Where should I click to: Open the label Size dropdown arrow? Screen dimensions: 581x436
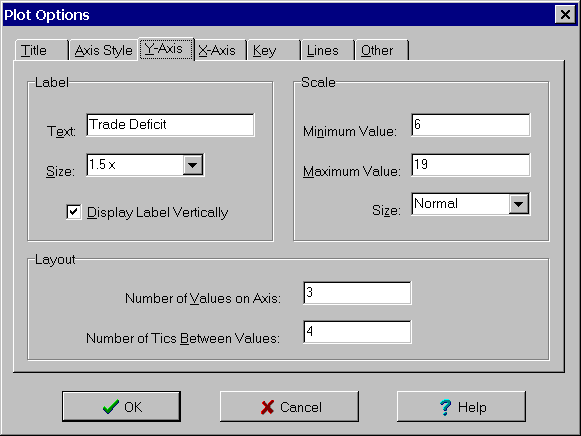pos(193,165)
